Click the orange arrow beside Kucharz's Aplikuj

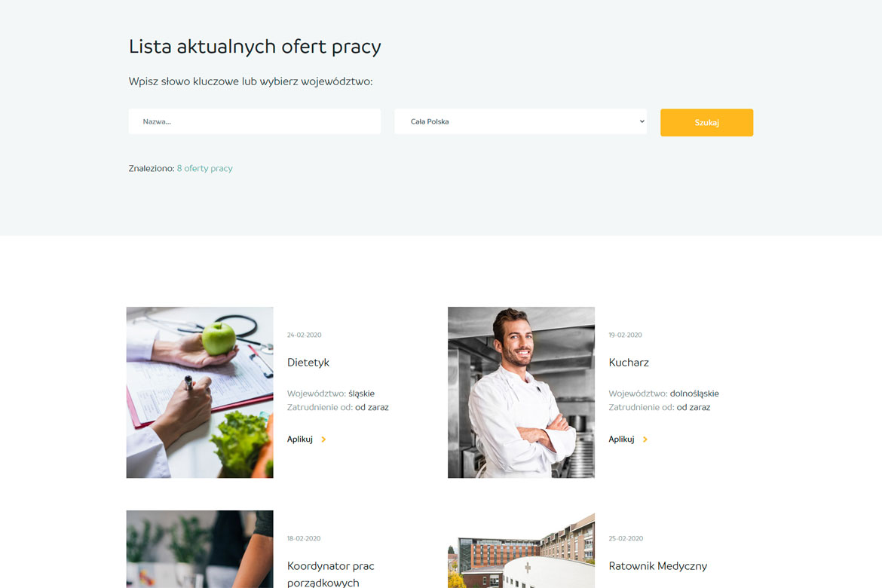pyautogui.click(x=645, y=439)
